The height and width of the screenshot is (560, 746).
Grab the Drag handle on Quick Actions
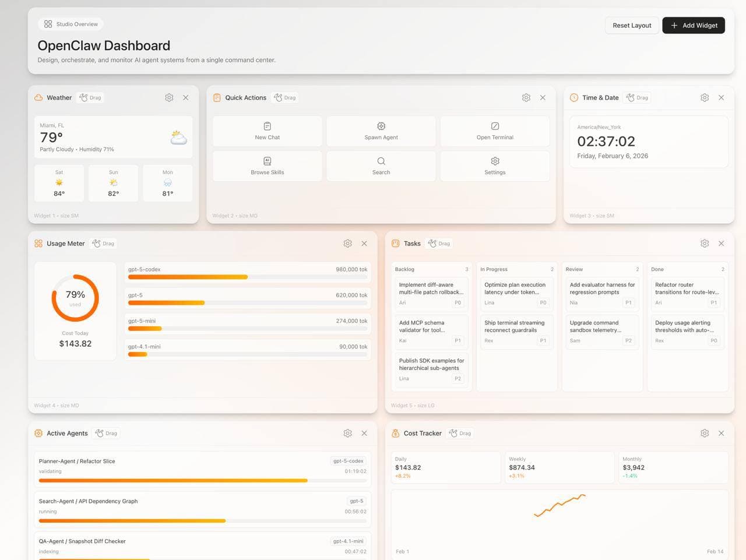(285, 97)
